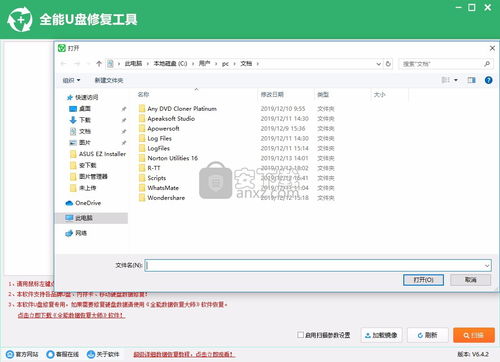This screenshot has width=500, height=362.
Task: Open the Organize (组织) dropdown menu
Action: point(71,80)
